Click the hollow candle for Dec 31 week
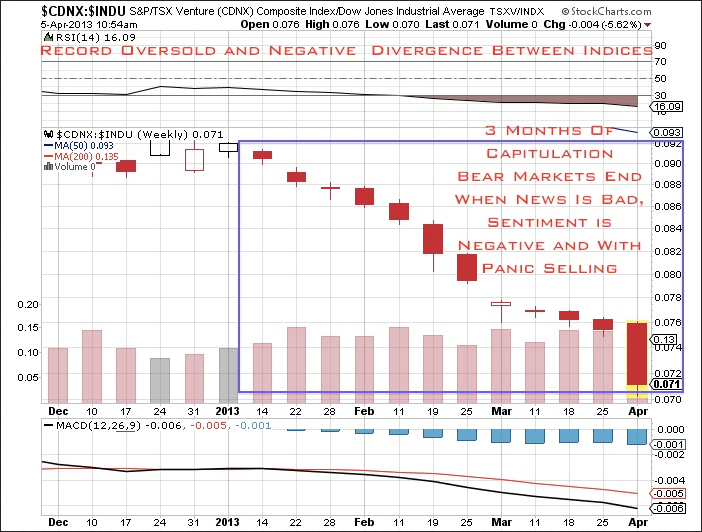 coord(194,160)
